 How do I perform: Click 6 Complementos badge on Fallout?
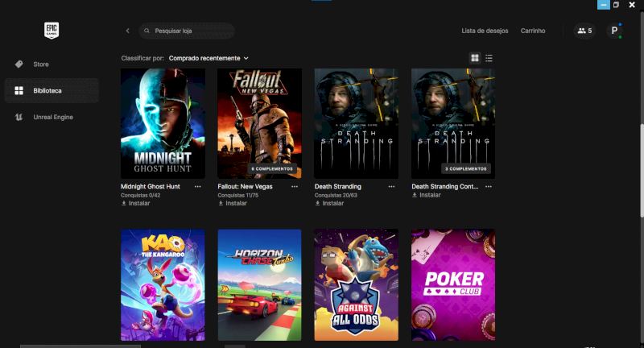272,169
